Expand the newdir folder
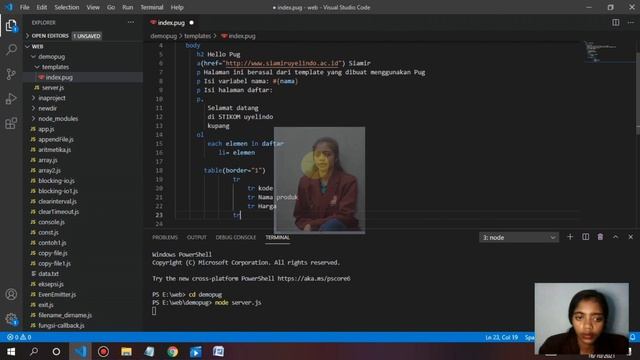The height and width of the screenshot is (360, 640). click(x=47, y=108)
